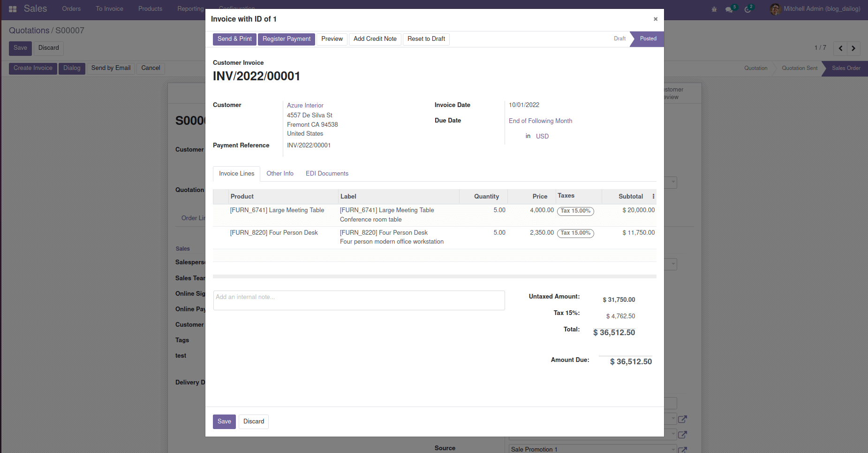Select the Posted status stage

coord(648,39)
